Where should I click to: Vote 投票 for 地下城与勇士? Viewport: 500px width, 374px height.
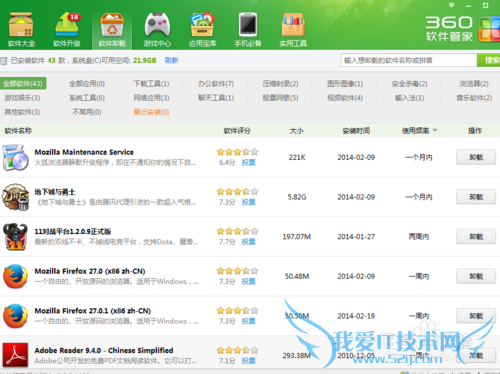click(248, 202)
